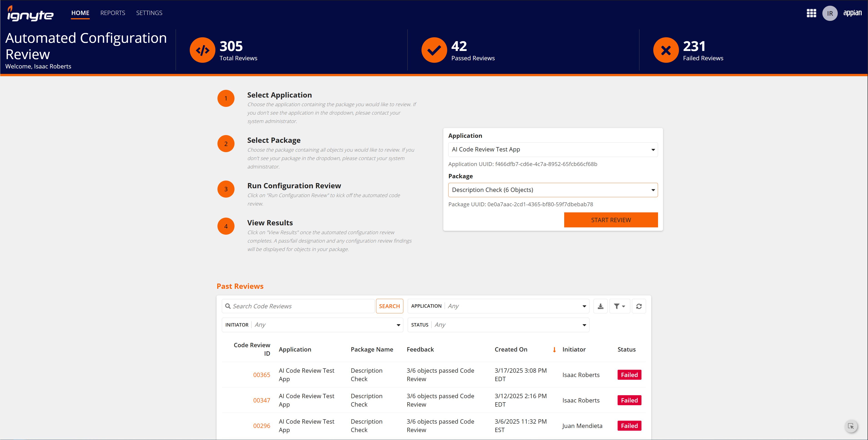
Task: Click the cursor icon at the bottom right
Action: pyautogui.click(x=851, y=426)
